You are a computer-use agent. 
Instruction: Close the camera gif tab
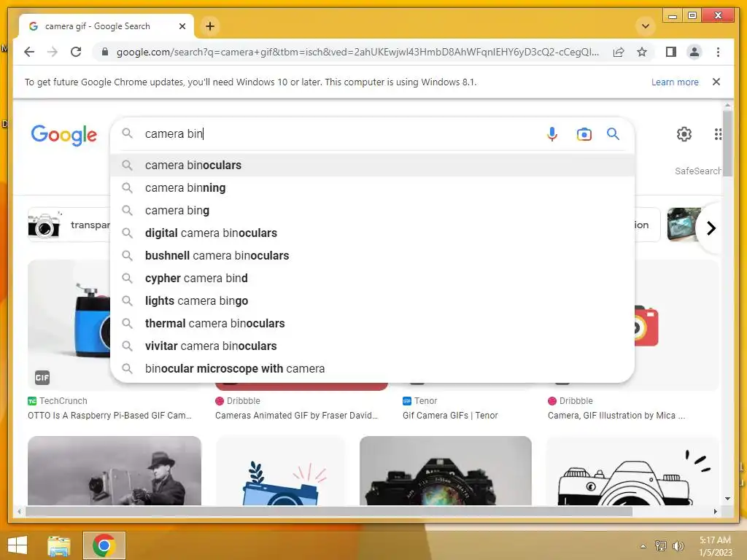[182, 26]
